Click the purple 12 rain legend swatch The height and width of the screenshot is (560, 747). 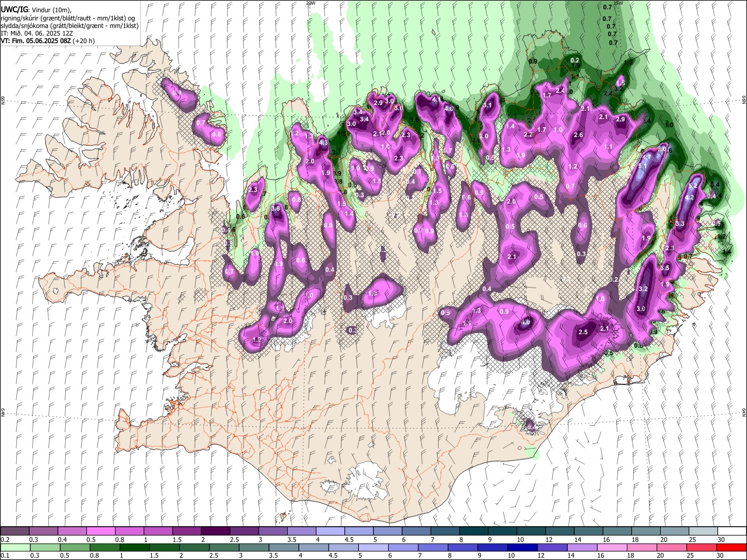[552, 547]
